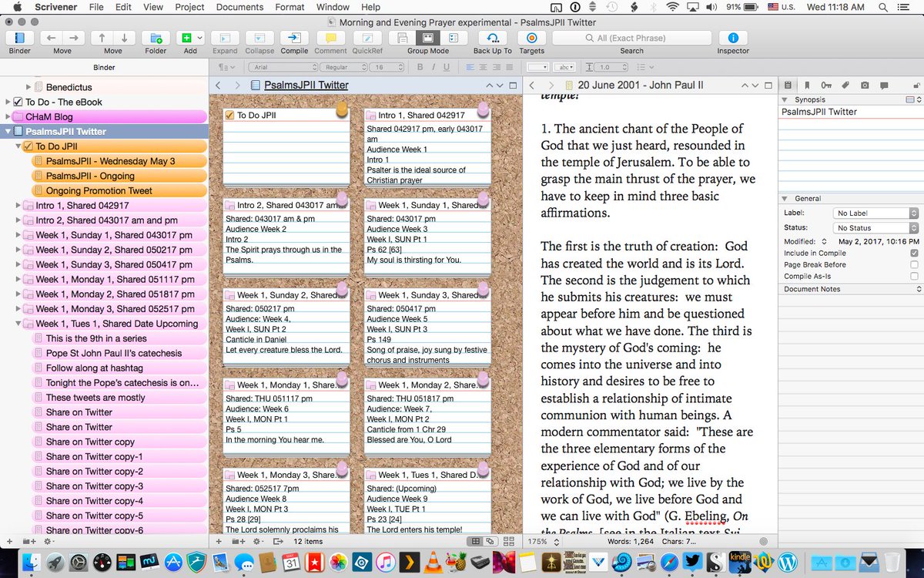Move item up with the up arrow
Screen dimensions: 924x578
[102, 38]
